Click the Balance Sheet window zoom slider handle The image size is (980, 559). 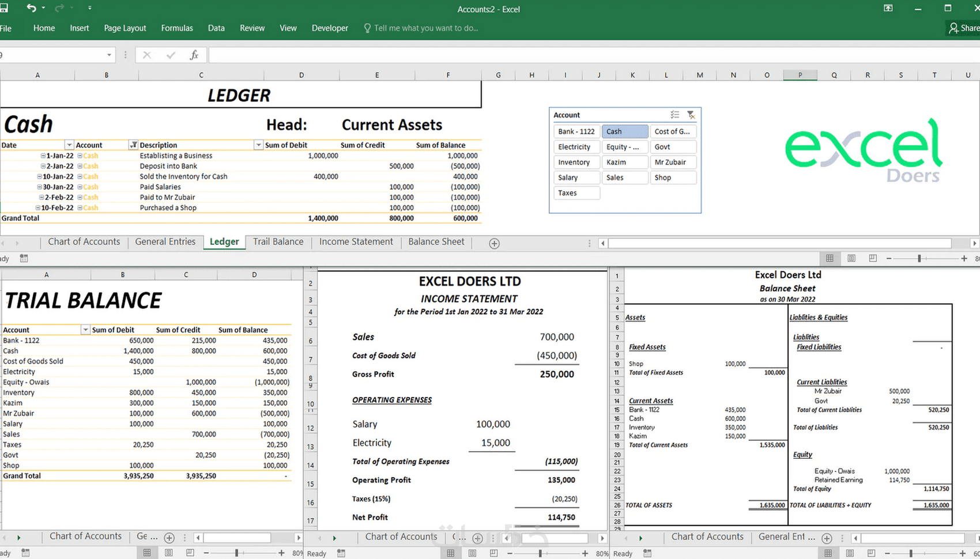(x=911, y=554)
